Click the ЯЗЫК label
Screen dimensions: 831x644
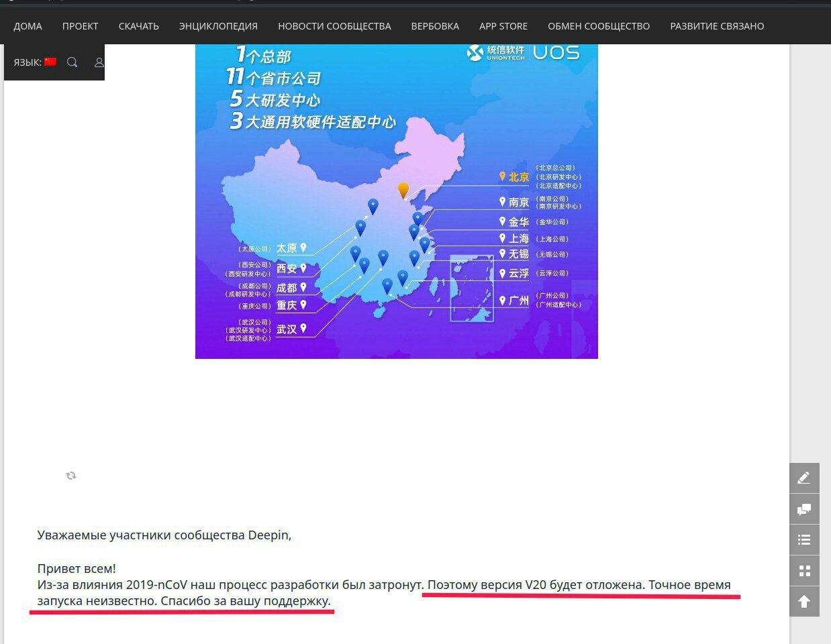click(28, 62)
